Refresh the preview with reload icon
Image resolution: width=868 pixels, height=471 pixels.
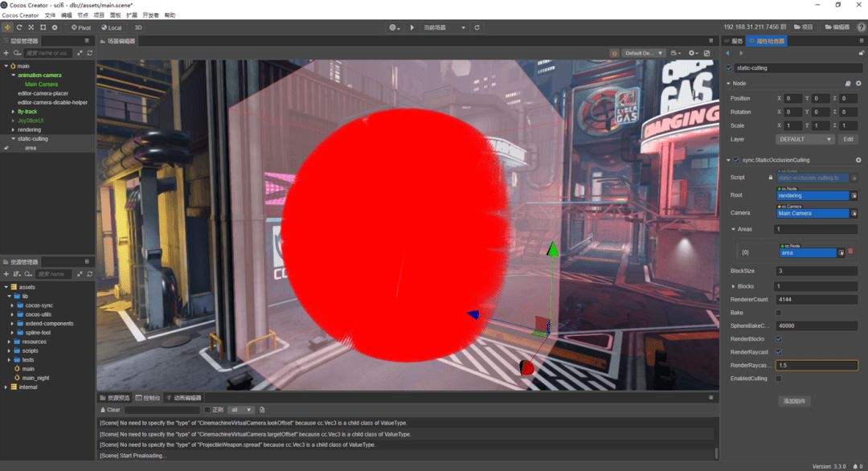(x=477, y=27)
